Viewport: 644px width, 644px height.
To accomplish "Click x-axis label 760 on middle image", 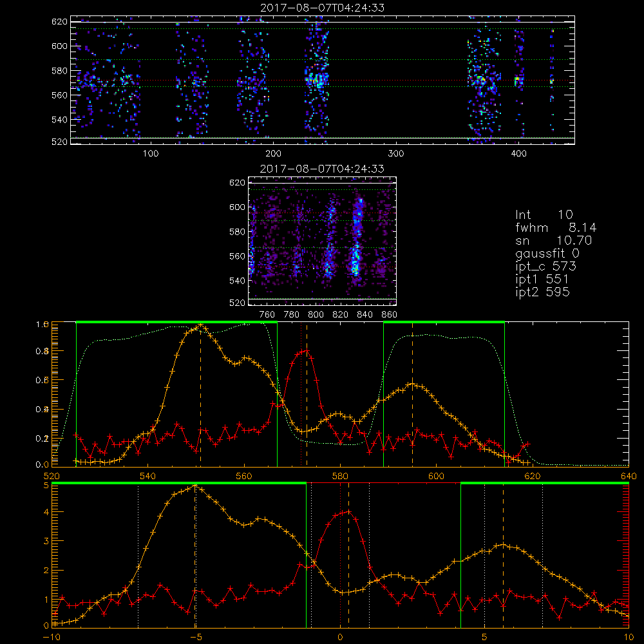I will (x=267, y=315).
